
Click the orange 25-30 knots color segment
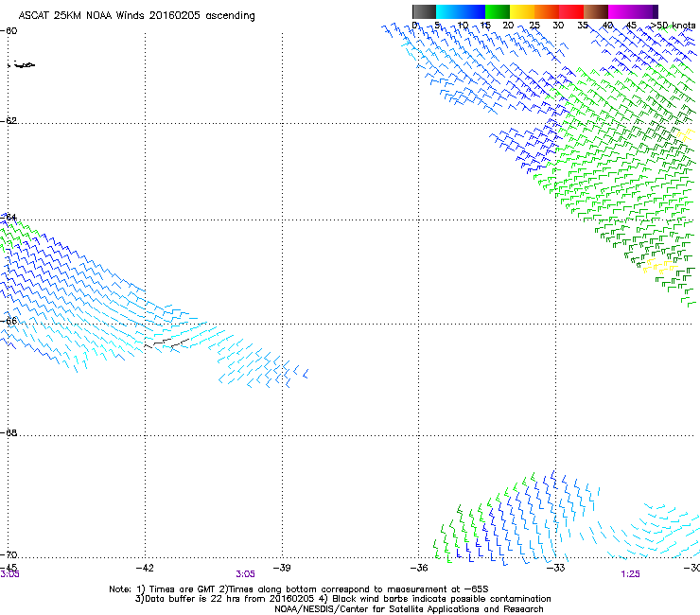(547, 11)
